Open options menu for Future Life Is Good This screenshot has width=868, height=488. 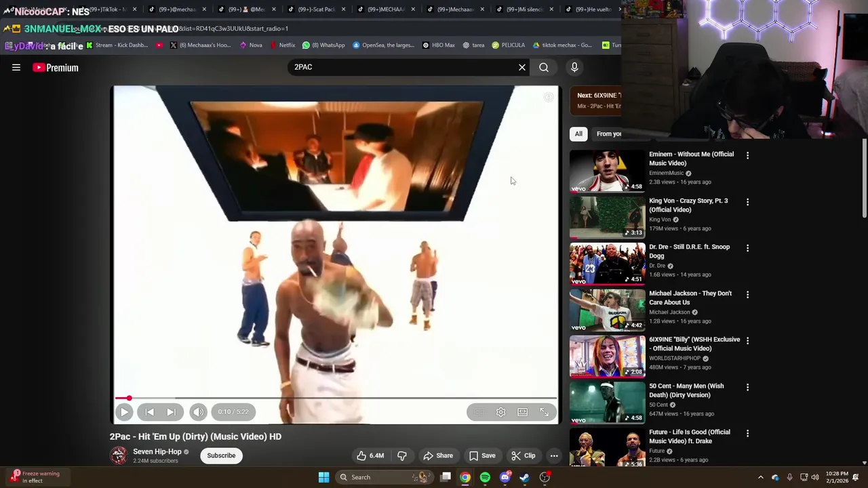click(x=747, y=433)
